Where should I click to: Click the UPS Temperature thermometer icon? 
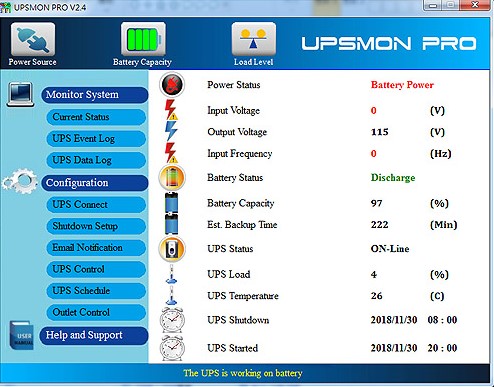click(171, 295)
